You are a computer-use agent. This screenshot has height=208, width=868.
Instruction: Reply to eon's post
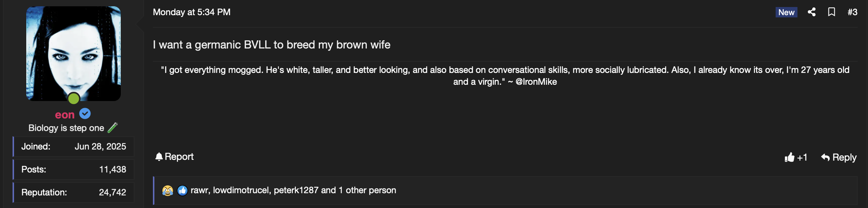point(838,157)
